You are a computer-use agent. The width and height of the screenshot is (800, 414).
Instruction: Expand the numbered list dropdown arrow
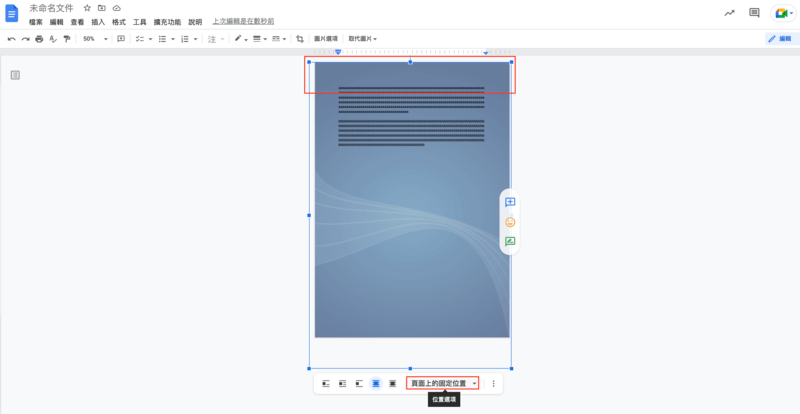click(x=195, y=39)
